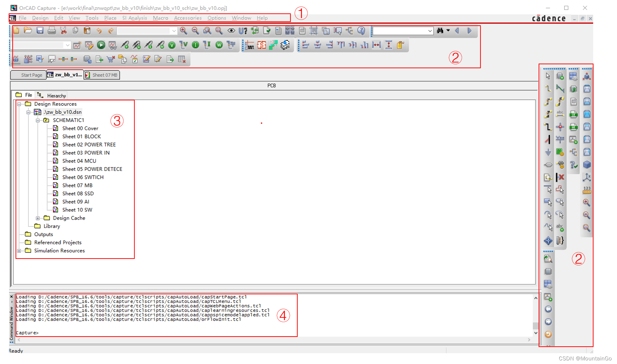Select the Place Junction tool
This screenshot has height=364, width=617.
pos(560,127)
